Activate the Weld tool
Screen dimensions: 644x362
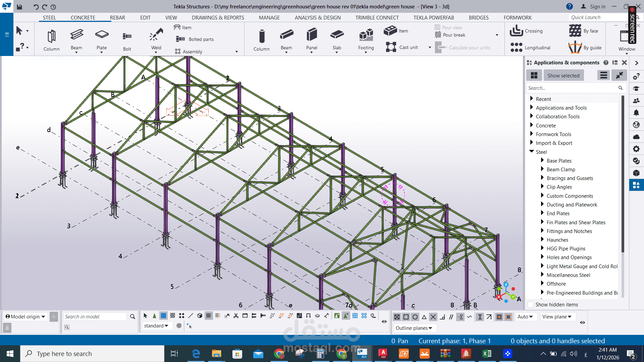[x=156, y=35]
